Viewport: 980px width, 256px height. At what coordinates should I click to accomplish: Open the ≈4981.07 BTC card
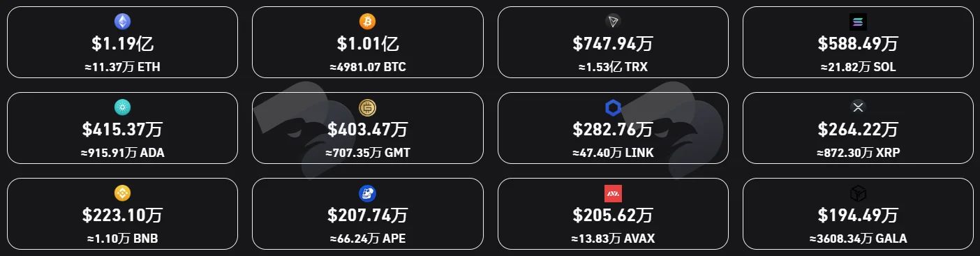367,42
